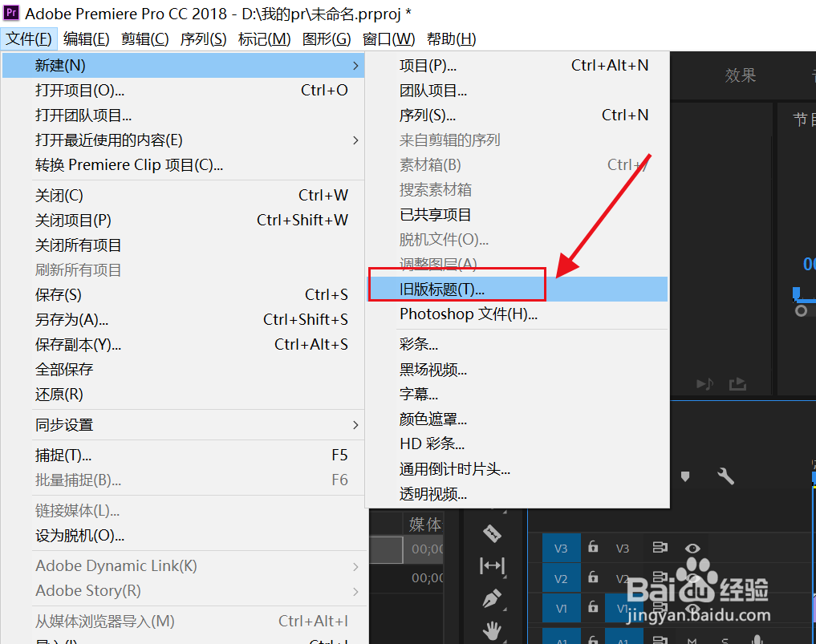Open the timeline wrench display settings

[x=725, y=476]
